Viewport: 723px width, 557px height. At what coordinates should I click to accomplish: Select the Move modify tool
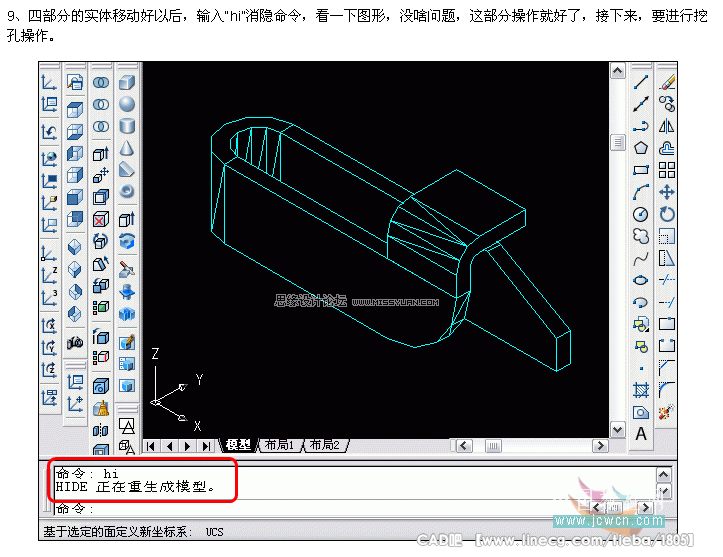pyautogui.click(x=667, y=192)
